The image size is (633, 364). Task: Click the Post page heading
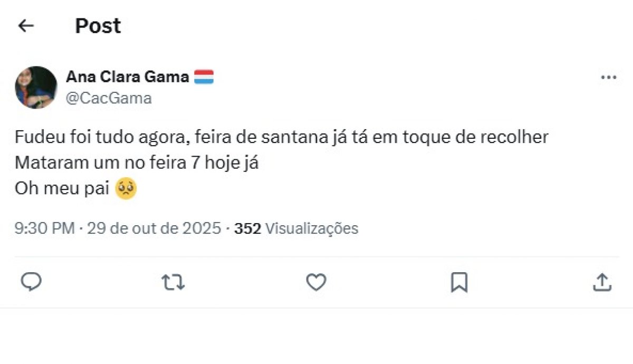98,26
